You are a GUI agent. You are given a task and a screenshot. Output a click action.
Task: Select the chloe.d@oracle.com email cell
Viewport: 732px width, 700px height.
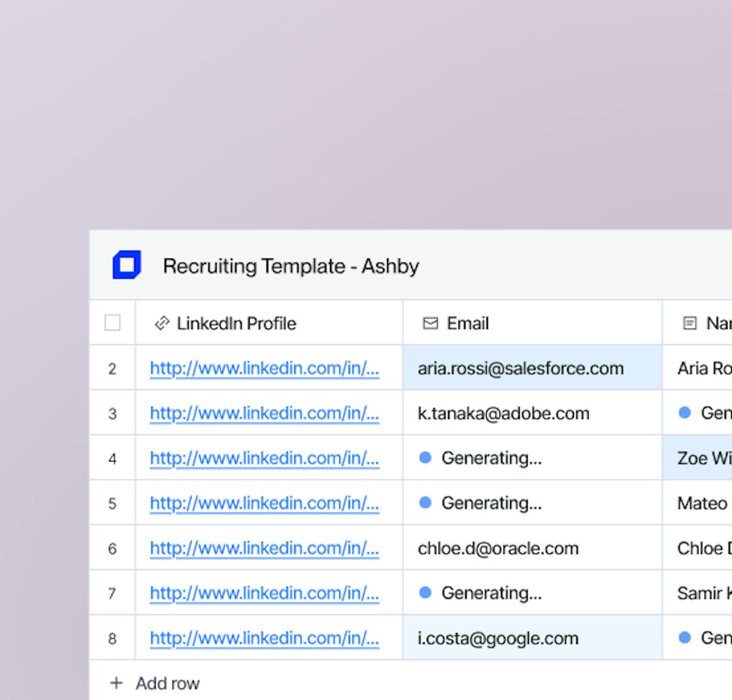click(x=533, y=548)
